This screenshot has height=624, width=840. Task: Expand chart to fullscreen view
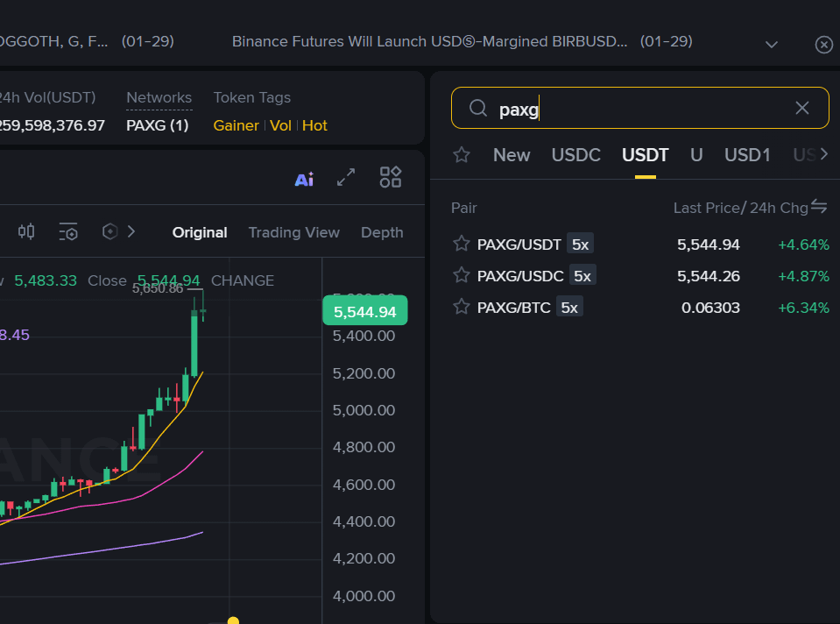(346, 178)
